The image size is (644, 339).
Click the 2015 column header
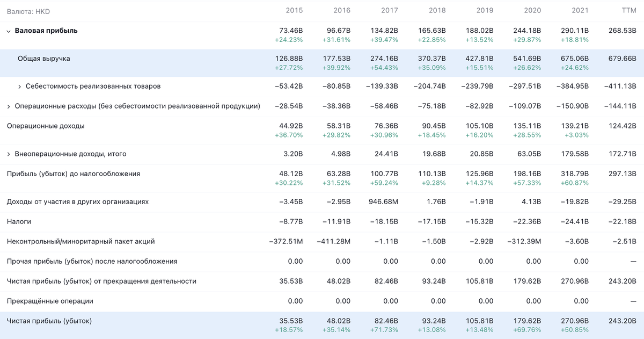[294, 10]
